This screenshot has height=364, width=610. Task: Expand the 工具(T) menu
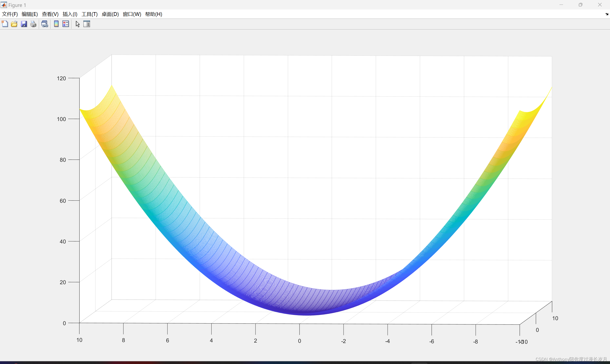click(90, 14)
